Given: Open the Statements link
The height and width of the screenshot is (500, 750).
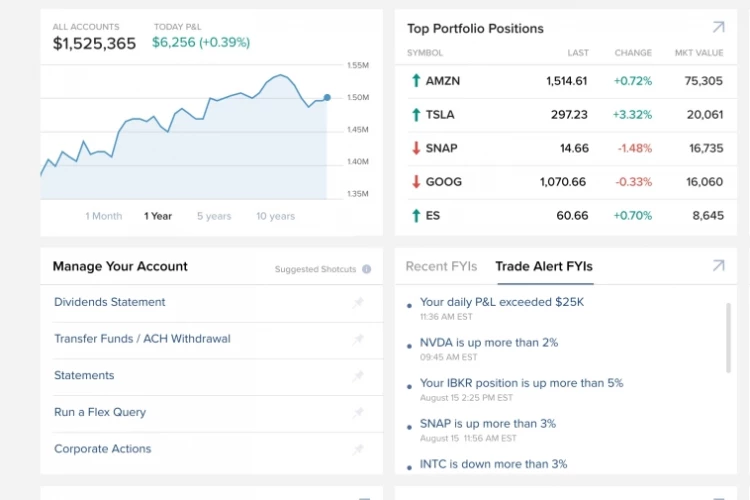Looking at the screenshot, I should pos(84,376).
